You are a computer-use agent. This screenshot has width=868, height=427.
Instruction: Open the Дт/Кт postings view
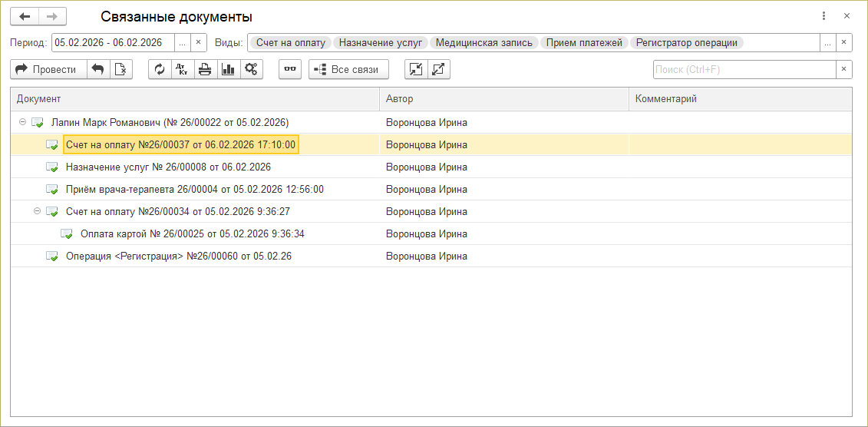point(182,69)
